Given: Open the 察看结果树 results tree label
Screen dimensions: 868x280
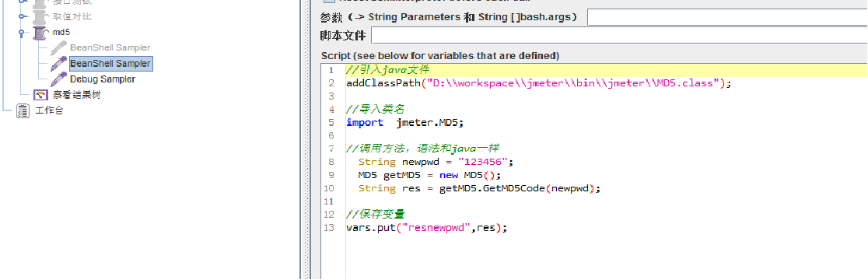Looking at the screenshot, I should 77,95.
